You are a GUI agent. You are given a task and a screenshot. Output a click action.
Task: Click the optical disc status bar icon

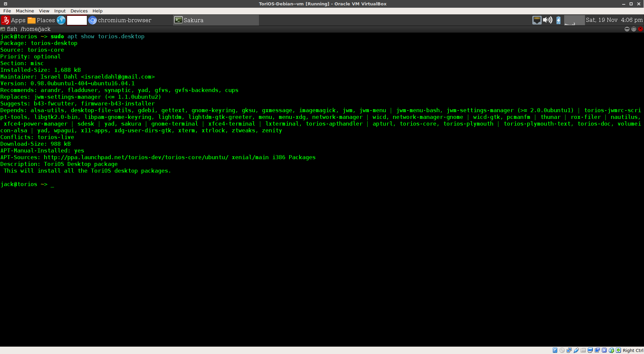pos(562,350)
